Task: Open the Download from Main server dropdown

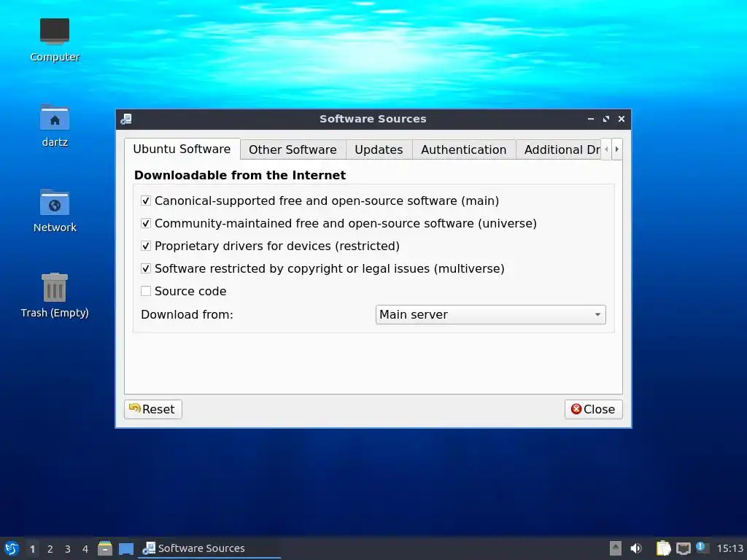Action: coord(491,315)
